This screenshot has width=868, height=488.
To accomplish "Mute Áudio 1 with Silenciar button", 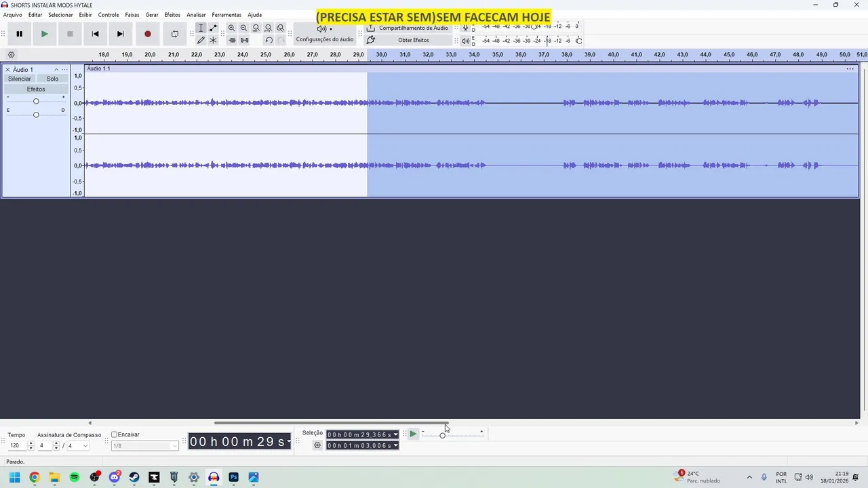I will (x=20, y=79).
